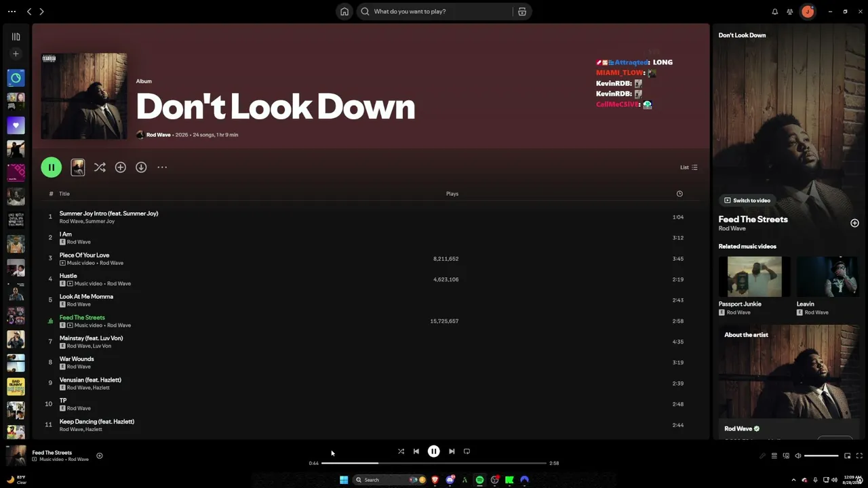Toggle shuffle in the player controls
868x488 pixels.
pyautogui.click(x=401, y=451)
